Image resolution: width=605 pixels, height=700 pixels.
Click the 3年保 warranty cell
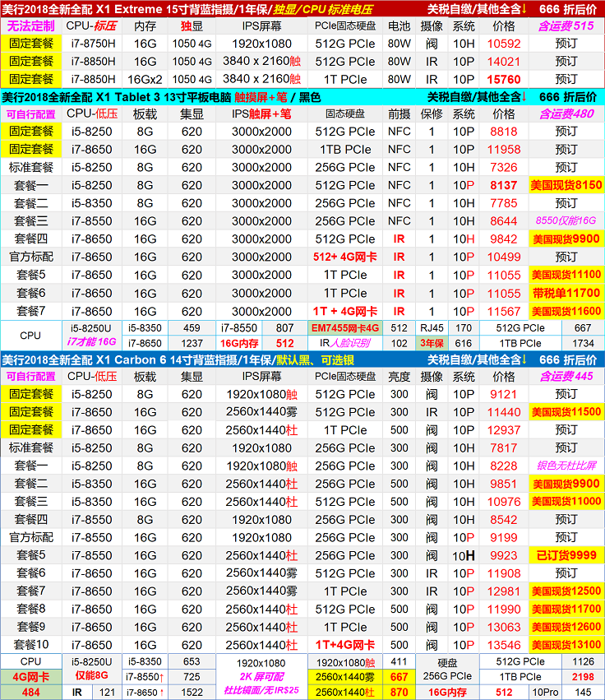point(432,344)
